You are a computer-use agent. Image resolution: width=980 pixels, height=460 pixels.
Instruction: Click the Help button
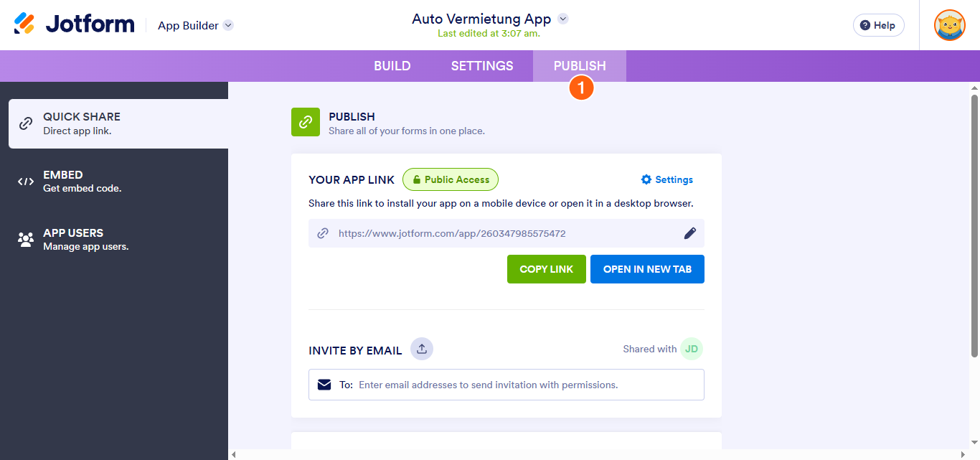click(878, 25)
